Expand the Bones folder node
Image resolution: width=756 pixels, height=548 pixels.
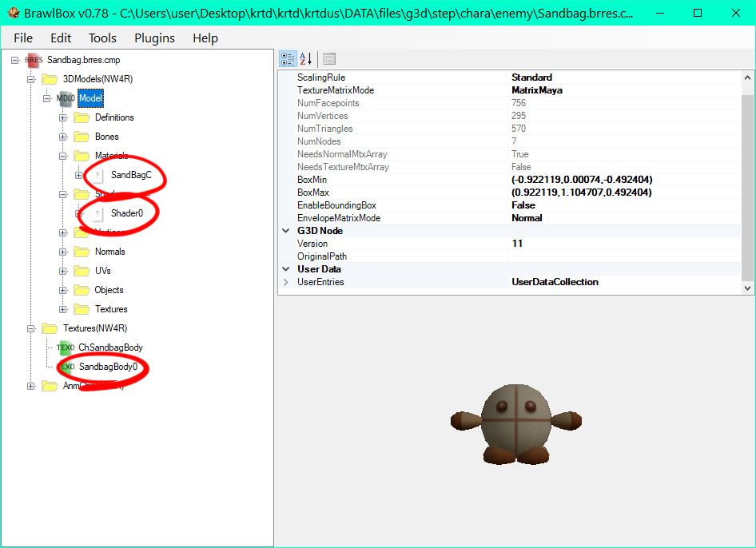(63, 137)
